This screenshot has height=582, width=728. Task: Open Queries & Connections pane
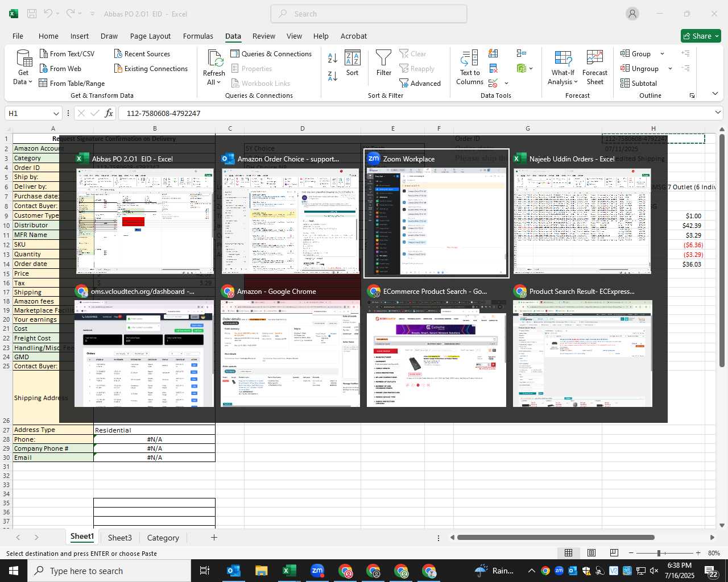point(271,54)
